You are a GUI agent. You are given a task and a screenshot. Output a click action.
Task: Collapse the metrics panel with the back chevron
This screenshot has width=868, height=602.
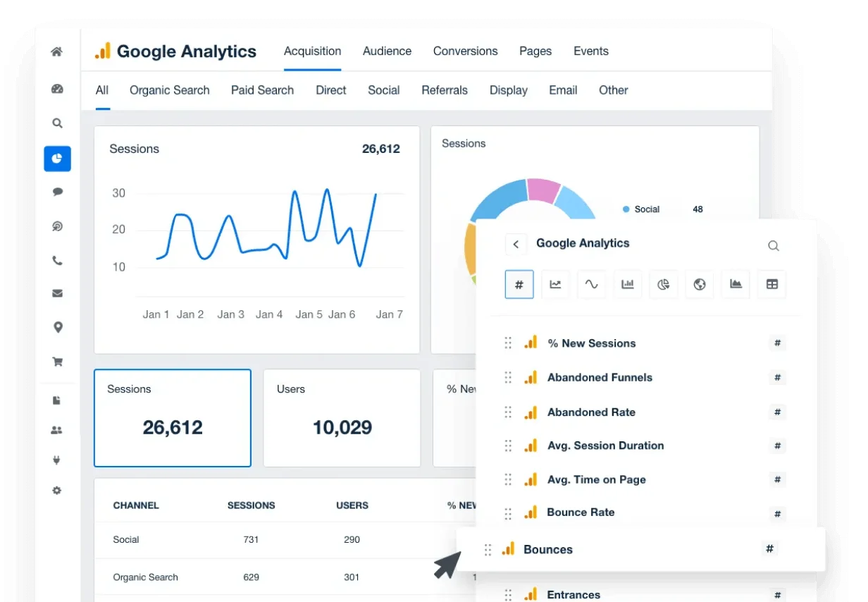point(516,244)
